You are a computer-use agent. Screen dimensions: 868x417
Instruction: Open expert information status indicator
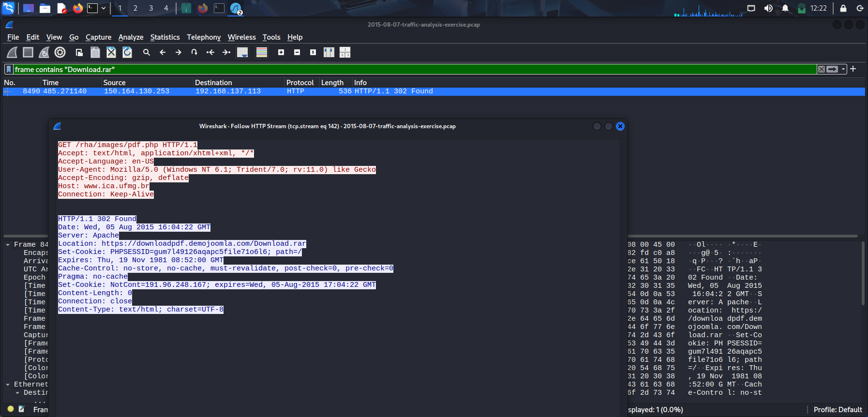[x=11, y=409]
